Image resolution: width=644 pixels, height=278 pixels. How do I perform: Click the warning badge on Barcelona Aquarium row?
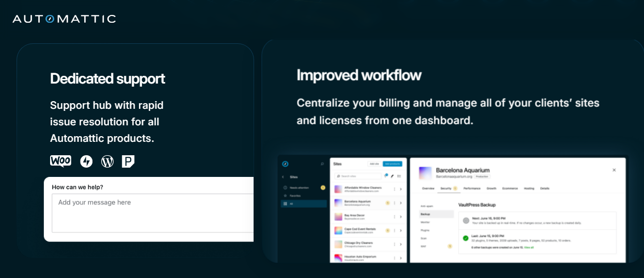click(387, 203)
